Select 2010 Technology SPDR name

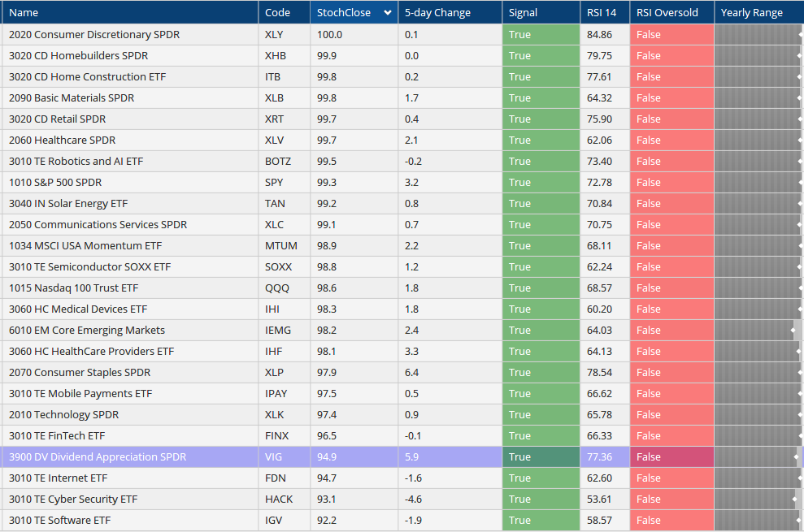click(63, 414)
